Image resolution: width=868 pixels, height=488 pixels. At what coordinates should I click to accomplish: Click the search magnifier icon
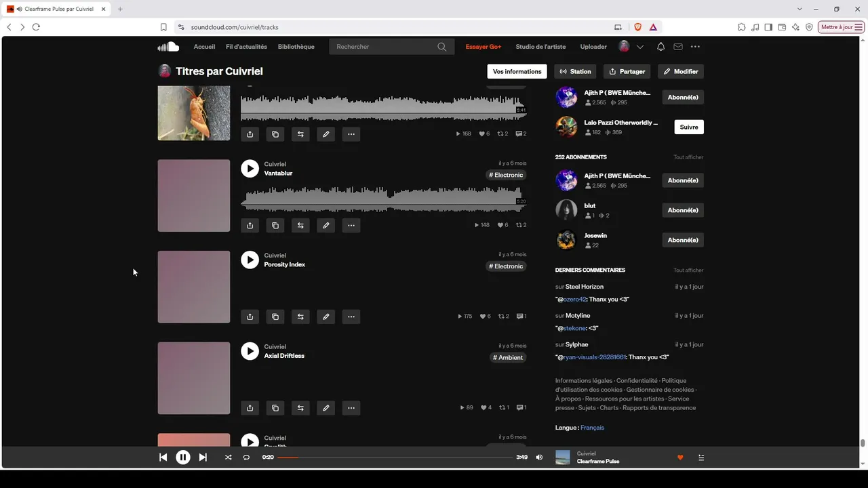pyautogui.click(x=442, y=47)
